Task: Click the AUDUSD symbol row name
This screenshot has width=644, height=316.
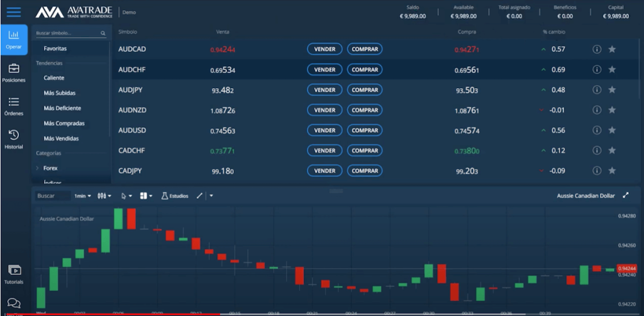Action: 132,130
